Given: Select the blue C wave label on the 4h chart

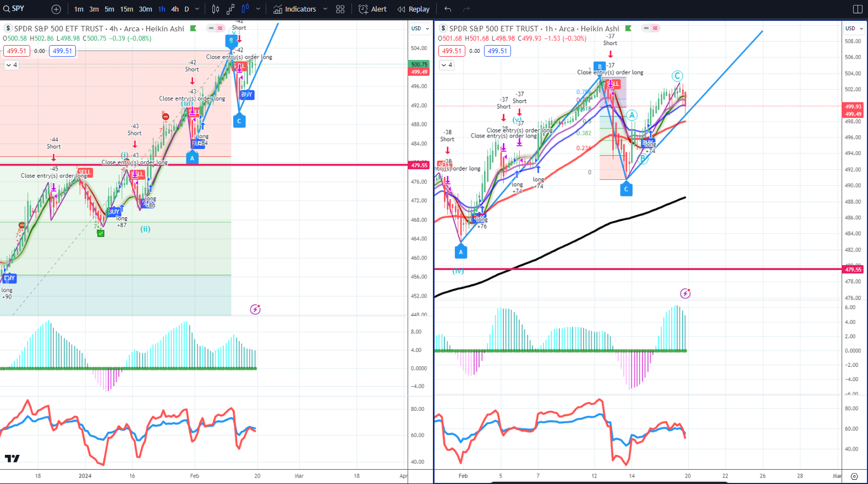Looking at the screenshot, I should tap(239, 121).
